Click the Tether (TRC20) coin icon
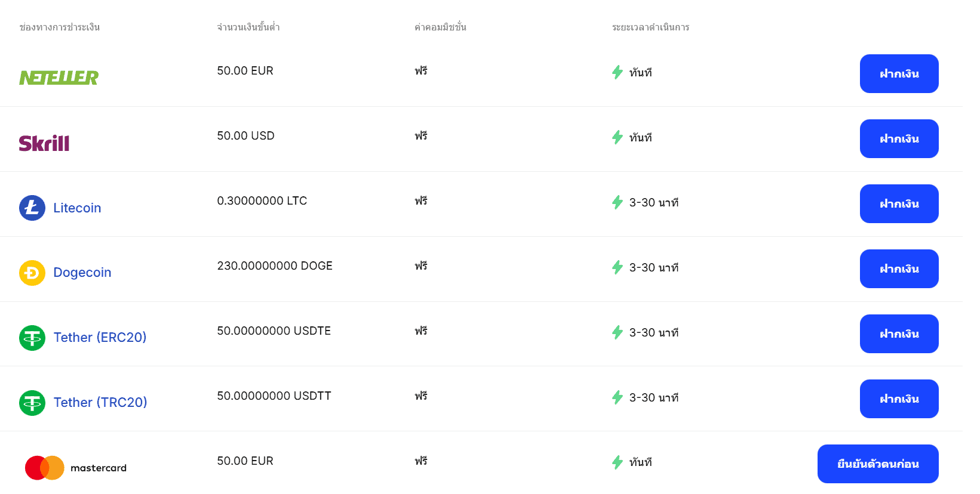This screenshot has height=494, width=980. (32, 403)
